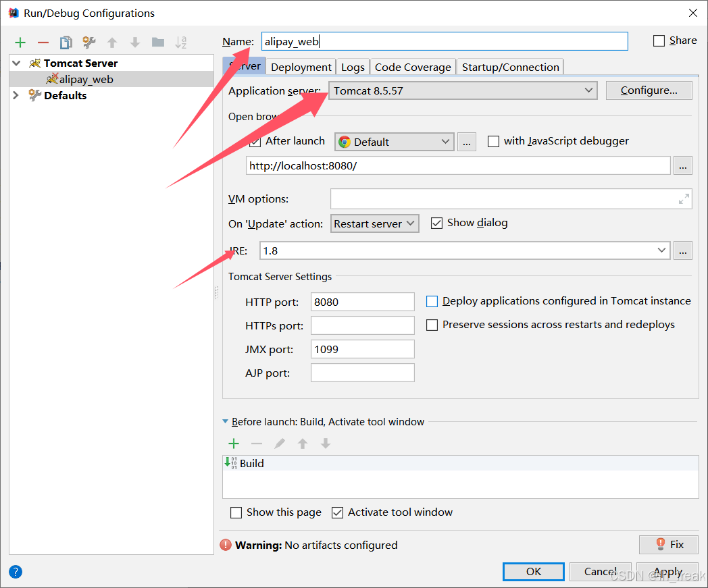Open the On Update action dropdown

click(375, 223)
